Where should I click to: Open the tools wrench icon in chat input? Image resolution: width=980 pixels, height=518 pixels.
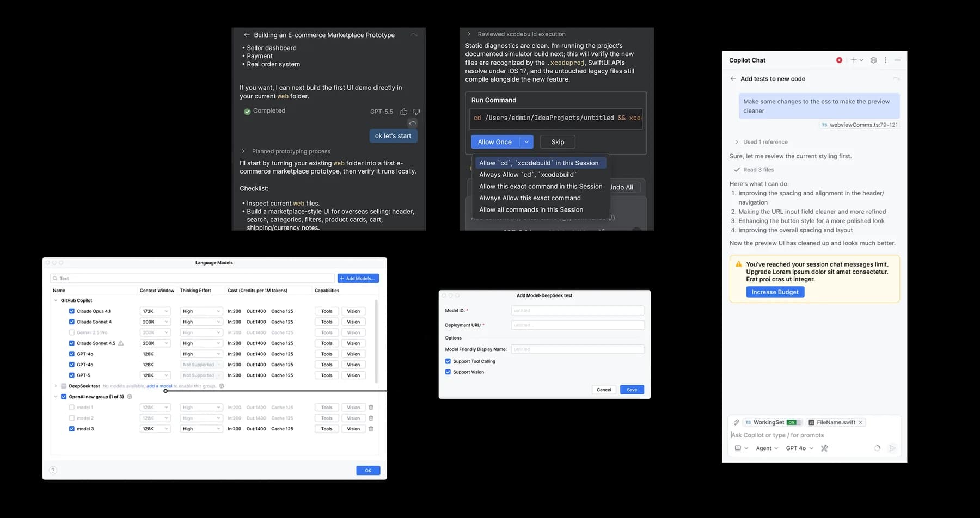tap(824, 448)
